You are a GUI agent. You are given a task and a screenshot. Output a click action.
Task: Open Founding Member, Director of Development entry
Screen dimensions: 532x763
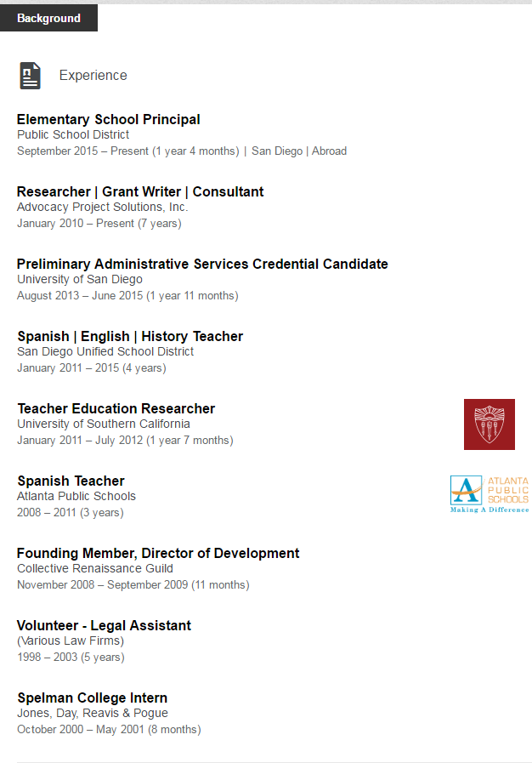[x=158, y=554]
